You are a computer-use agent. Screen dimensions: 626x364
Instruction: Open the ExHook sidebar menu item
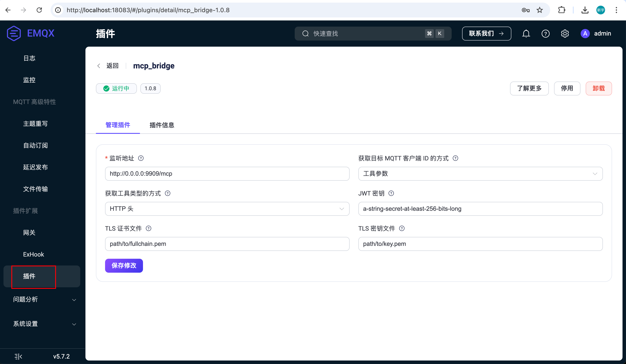(x=34, y=254)
